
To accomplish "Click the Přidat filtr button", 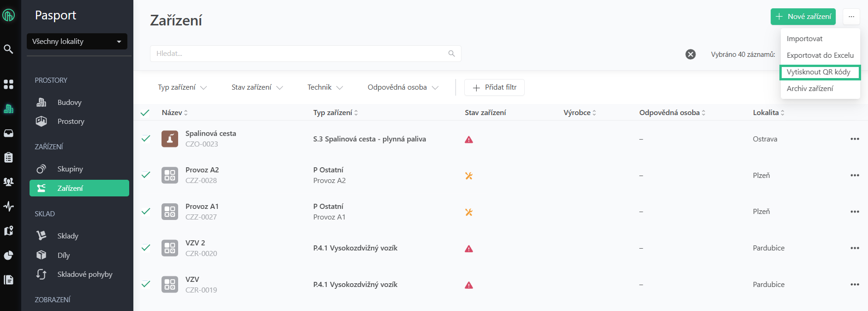I will tap(494, 87).
